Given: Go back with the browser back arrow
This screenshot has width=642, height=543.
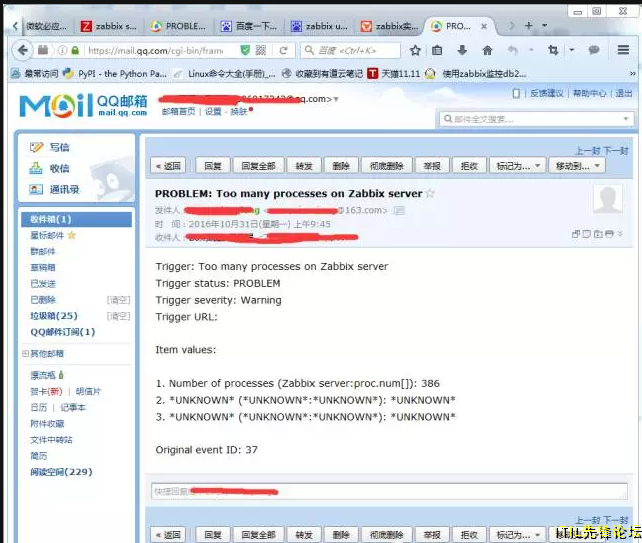Looking at the screenshot, I should (23, 50).
